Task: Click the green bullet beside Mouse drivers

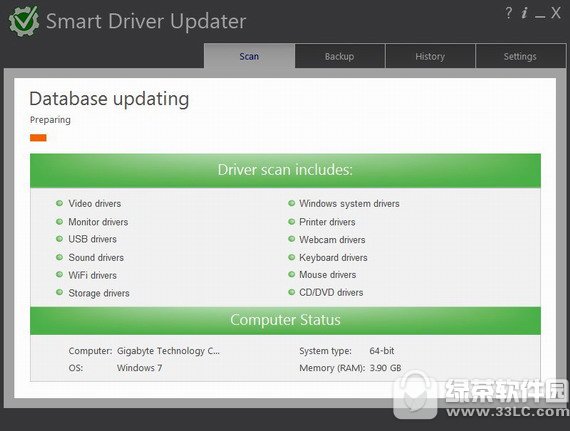Action: pos(291,274)
